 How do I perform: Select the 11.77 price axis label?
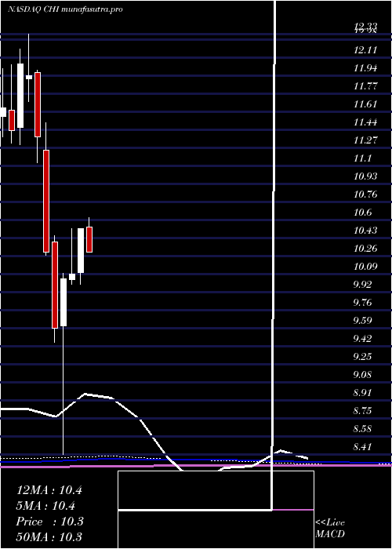[365, 86]
